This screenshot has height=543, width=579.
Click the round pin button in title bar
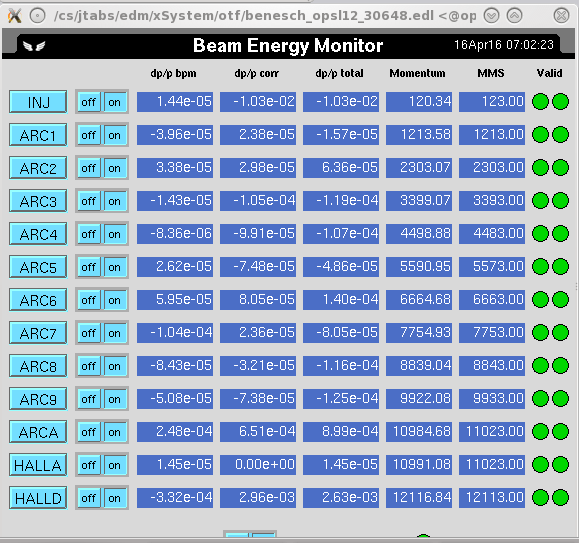tap(37, 16)
